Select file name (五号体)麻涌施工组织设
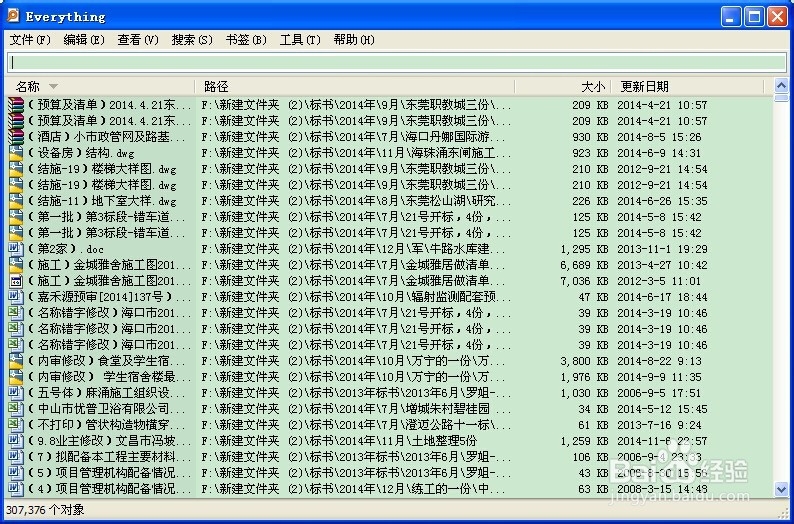The image size is (794, 524). [106, 393]
